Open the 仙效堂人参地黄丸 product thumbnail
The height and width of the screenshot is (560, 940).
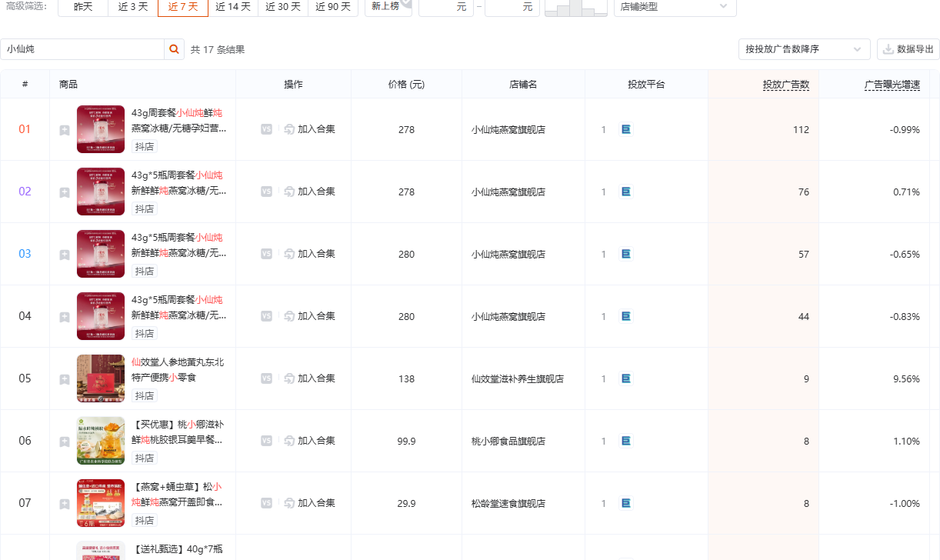[x=101, y=378]
